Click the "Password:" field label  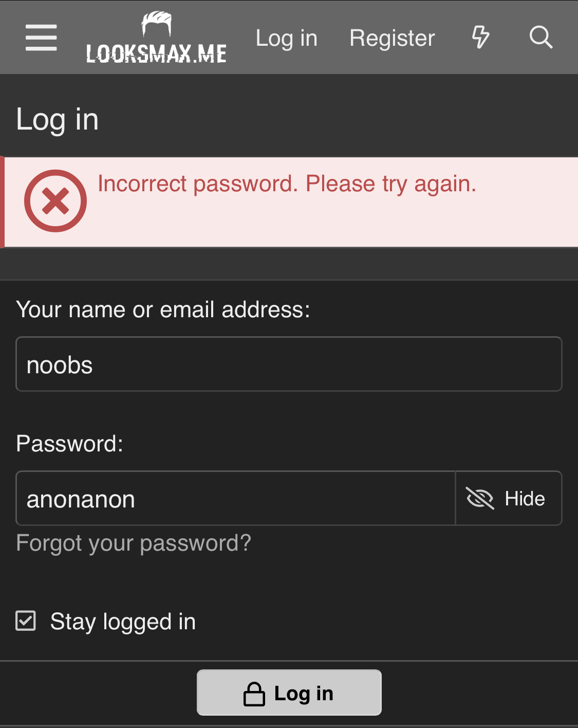(69, 443)
